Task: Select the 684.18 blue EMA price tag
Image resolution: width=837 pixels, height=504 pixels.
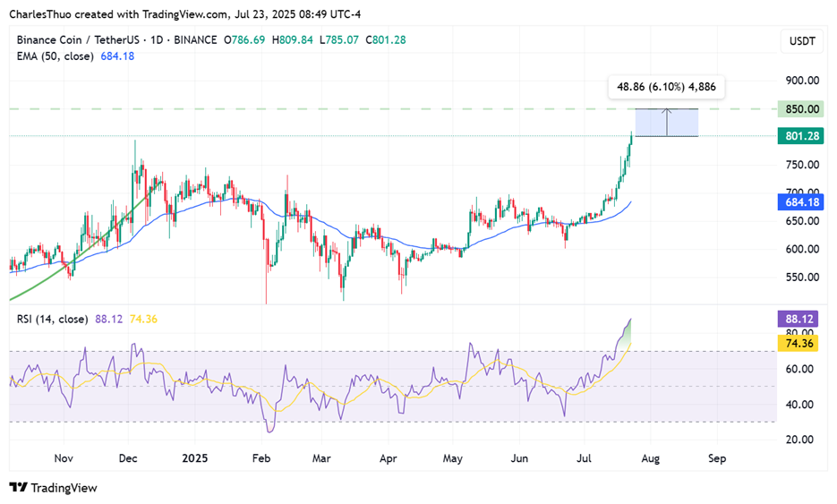Action: 800,202
